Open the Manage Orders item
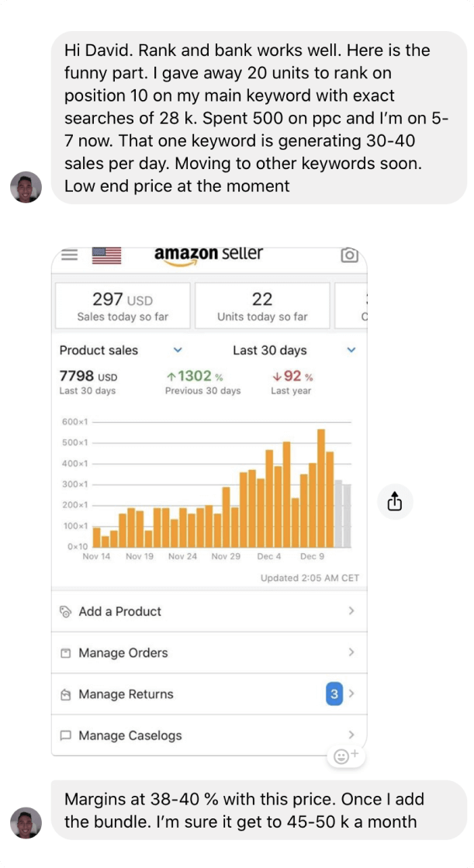 point(123,653)
